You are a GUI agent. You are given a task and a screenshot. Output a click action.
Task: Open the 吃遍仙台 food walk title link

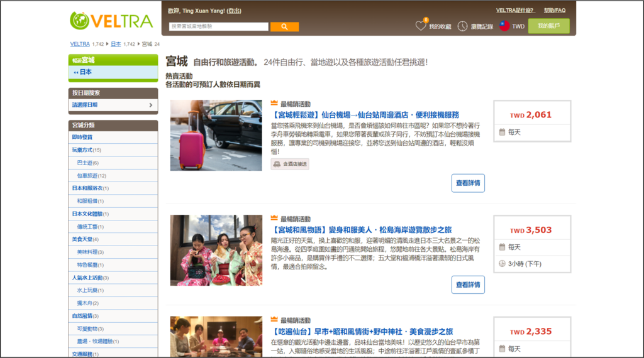[x=362, y=332]
